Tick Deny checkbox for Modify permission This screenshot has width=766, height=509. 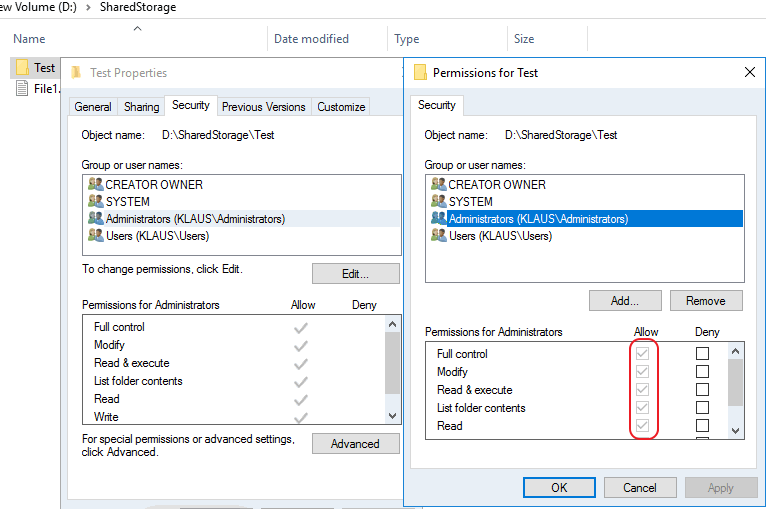point(703,372)
